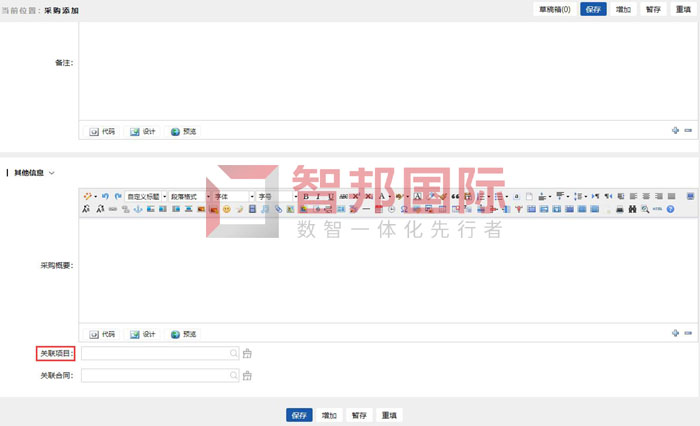Click the undo icon in editor toolbar
The image size is (700, 426).
[107, 196]
